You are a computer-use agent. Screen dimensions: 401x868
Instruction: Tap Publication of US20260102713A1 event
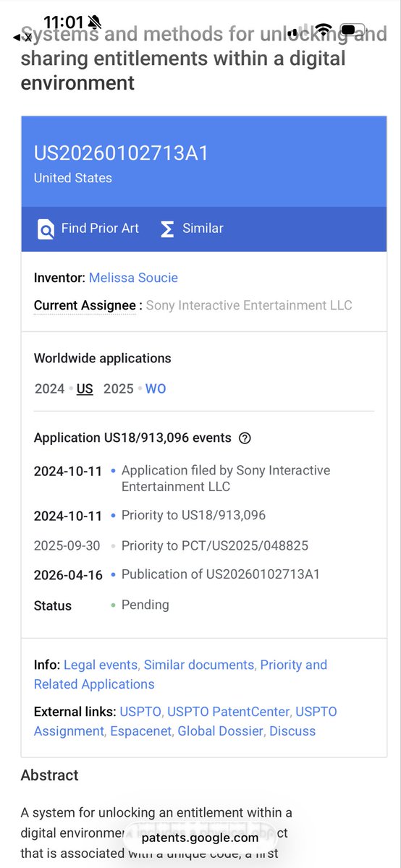point(221,574)
